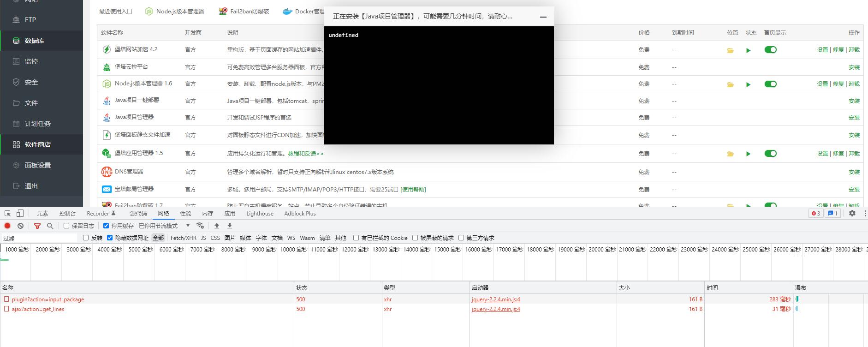This screenshot has height=347, width=868.
Task: Open [使用帮助] link for 宝塔邮局管理器
Action: click(x=413, y=190)
